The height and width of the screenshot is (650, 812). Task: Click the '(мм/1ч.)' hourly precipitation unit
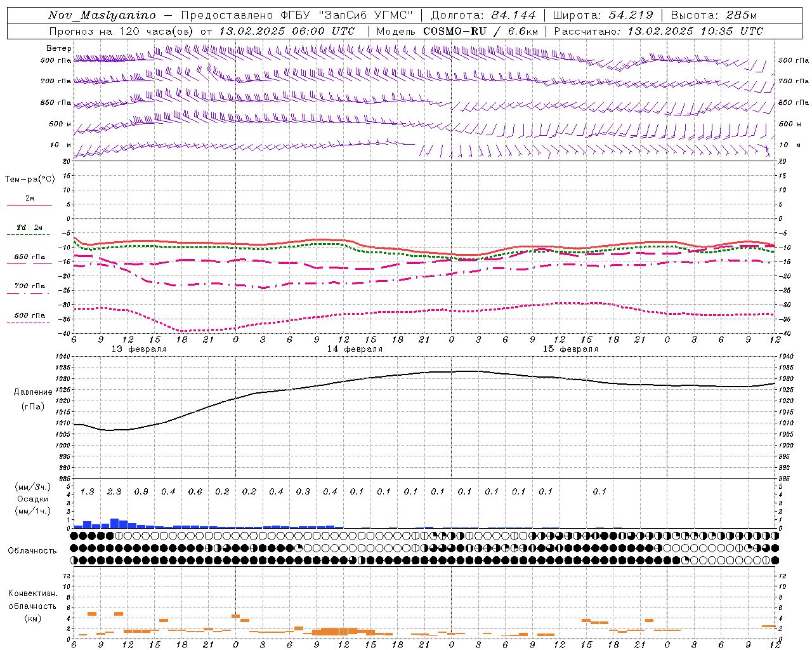pyautogui.click(x=33, y=511)
